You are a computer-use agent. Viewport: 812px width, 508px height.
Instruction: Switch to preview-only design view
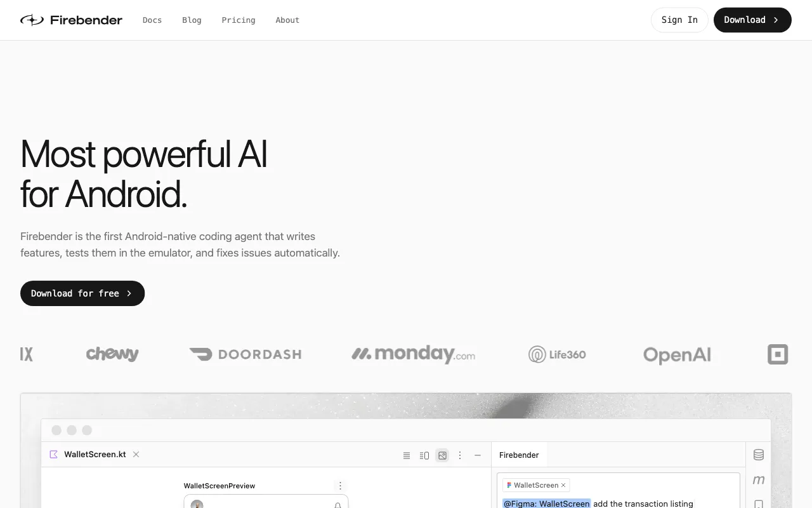point(442,455)
